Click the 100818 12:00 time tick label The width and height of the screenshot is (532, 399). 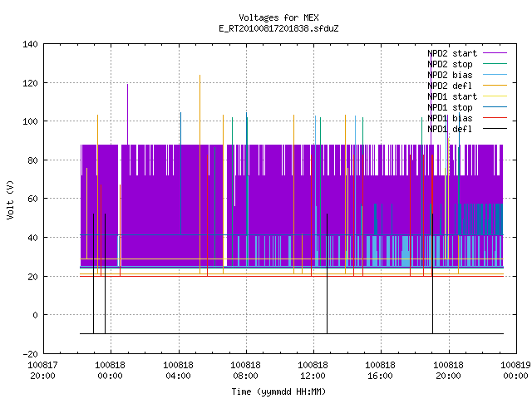(313, 371)
